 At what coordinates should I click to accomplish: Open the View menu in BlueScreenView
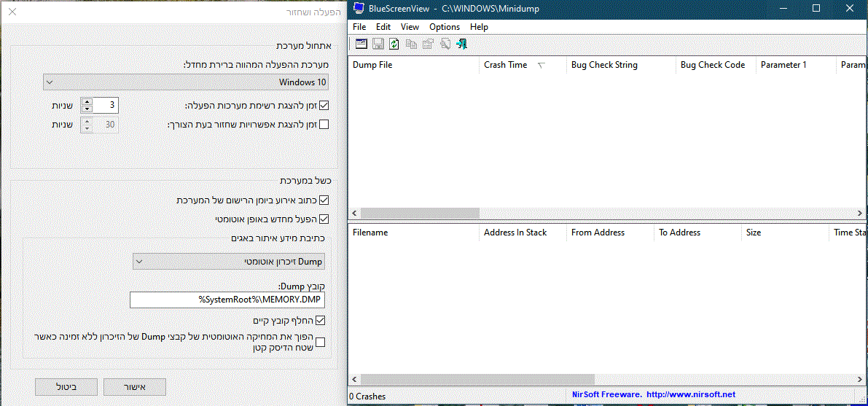point(410,26)
